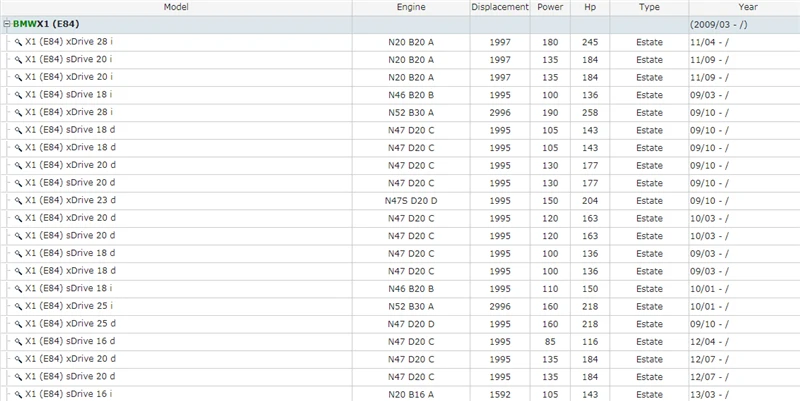Sort by the Engine column header
The image size is (800, 401).
[411, 7]
